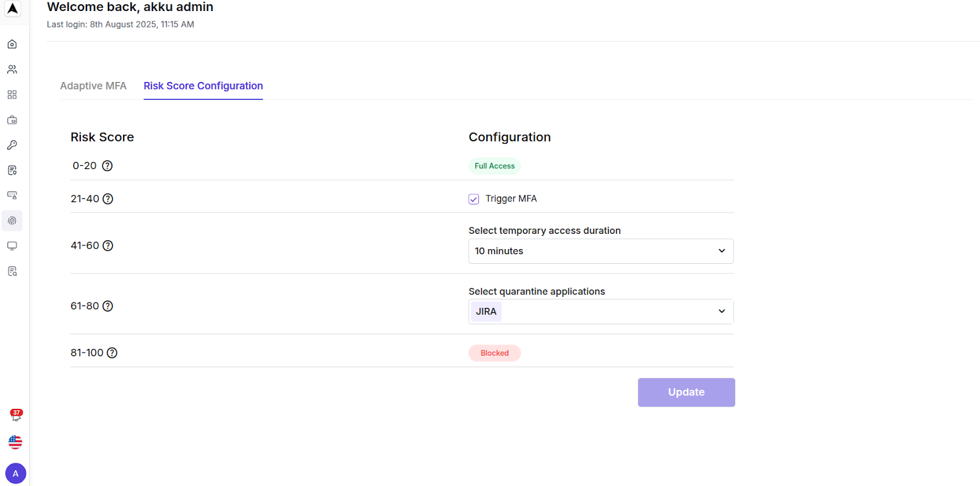Click the last login timestamp text

tap(121, 24)
